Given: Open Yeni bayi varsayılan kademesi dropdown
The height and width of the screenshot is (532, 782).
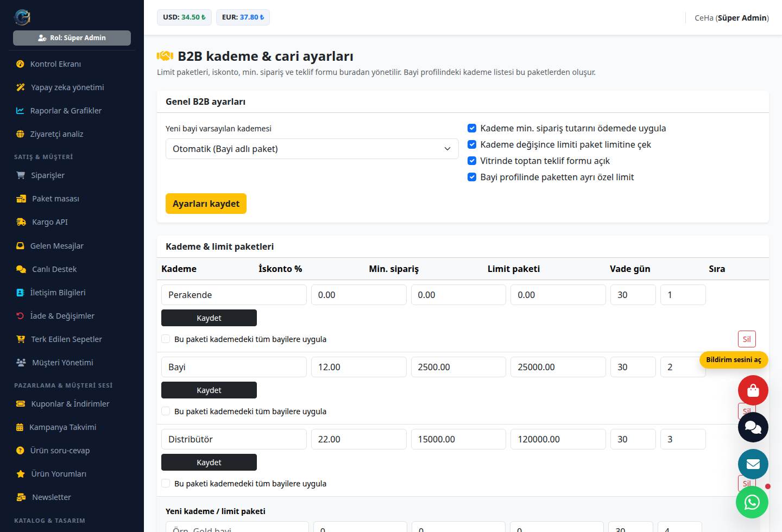Looking at the screenshot, I should coord(312,149).
